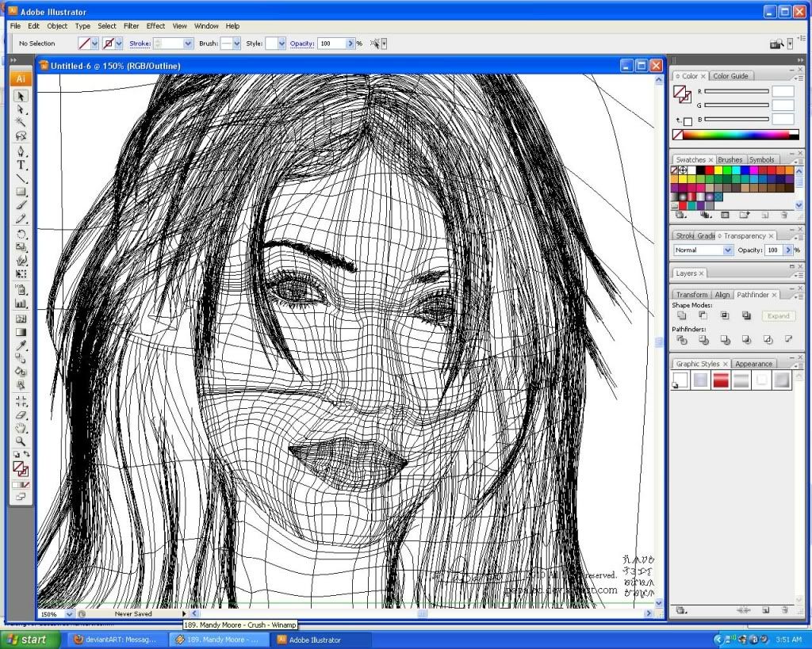This screenshot has width=812, height=649.
Task: Toggle the screen mode button in toolbox
Action: tap(21, 497)
